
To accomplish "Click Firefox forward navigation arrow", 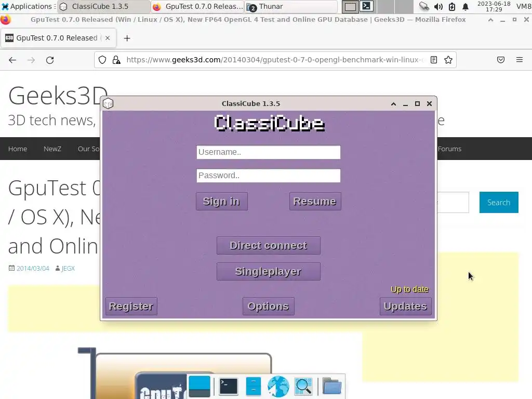I will point(31,60).
